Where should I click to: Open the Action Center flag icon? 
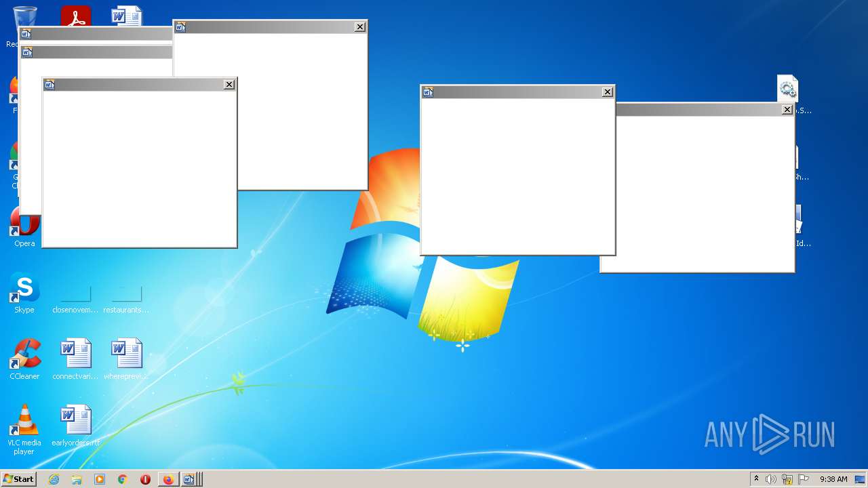(804, 479)
